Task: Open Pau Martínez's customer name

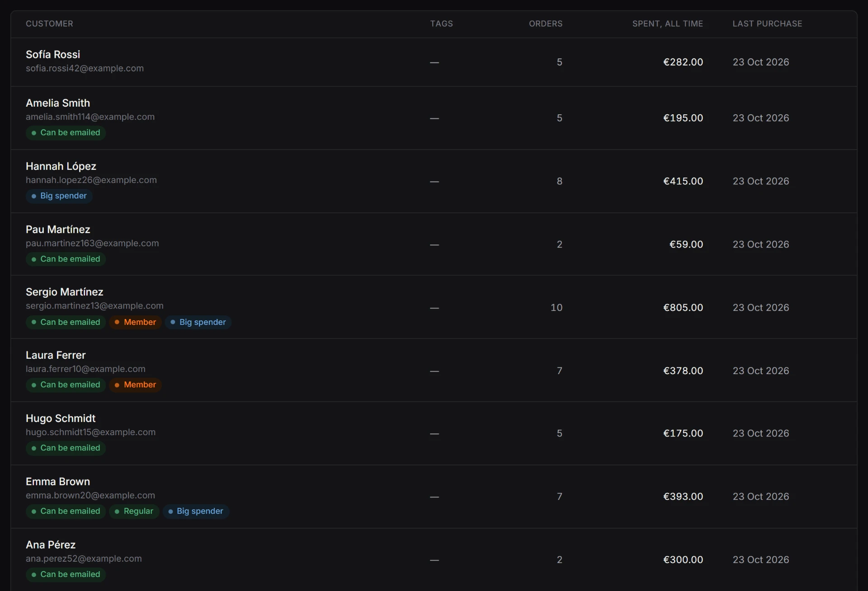Action: [x=58, y=230]
